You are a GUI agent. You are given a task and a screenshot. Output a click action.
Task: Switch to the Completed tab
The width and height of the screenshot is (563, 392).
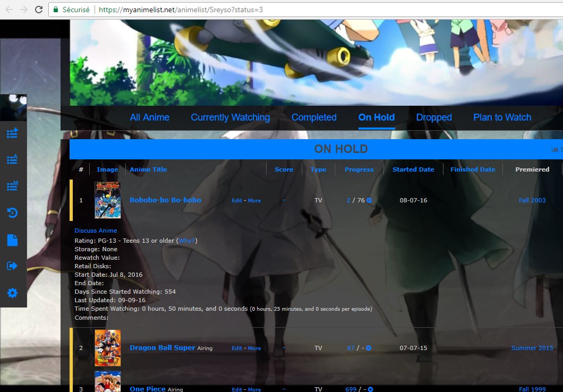(314, 117)
